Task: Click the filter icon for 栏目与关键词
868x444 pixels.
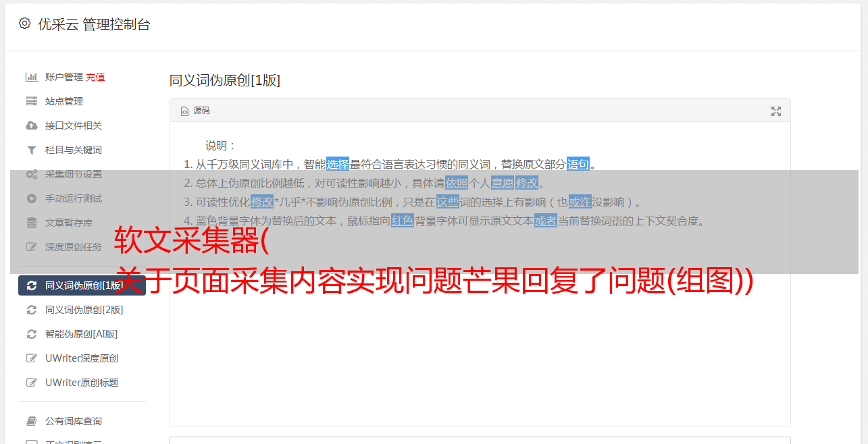Action: [x=31, y=150]
